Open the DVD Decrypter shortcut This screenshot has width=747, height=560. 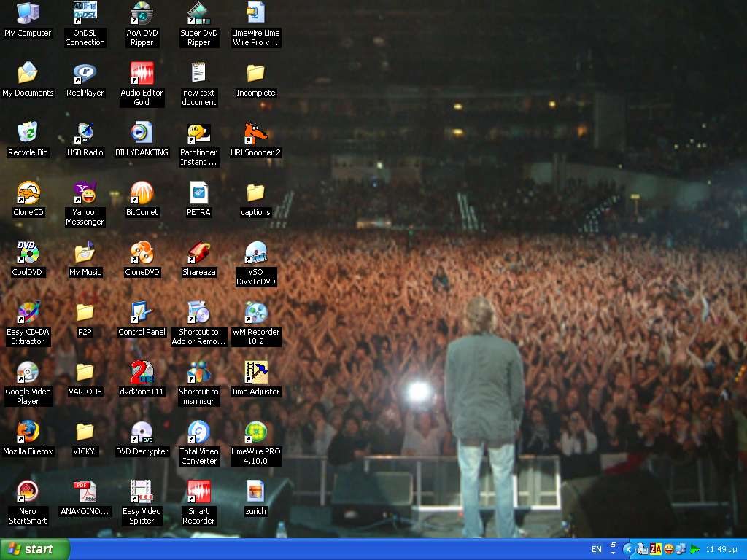[142, 432]
